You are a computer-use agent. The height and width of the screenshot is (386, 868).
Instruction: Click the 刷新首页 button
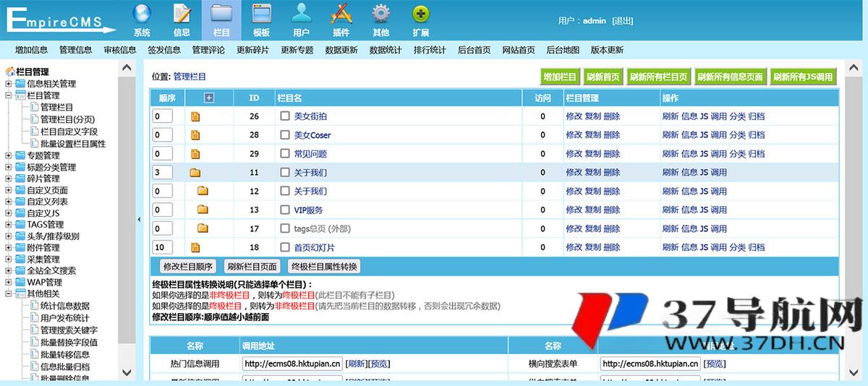(x=603, y=77)
